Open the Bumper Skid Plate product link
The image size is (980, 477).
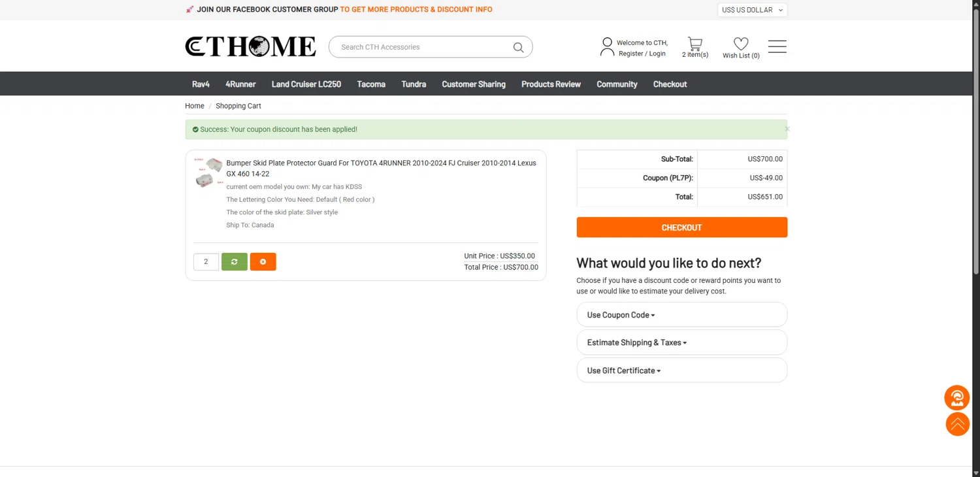click(x=382, y=169)
